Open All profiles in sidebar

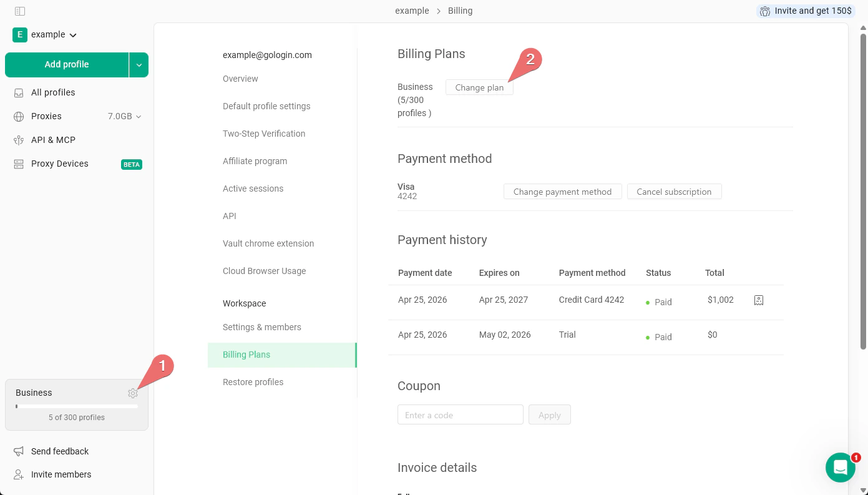coord(53,92)
